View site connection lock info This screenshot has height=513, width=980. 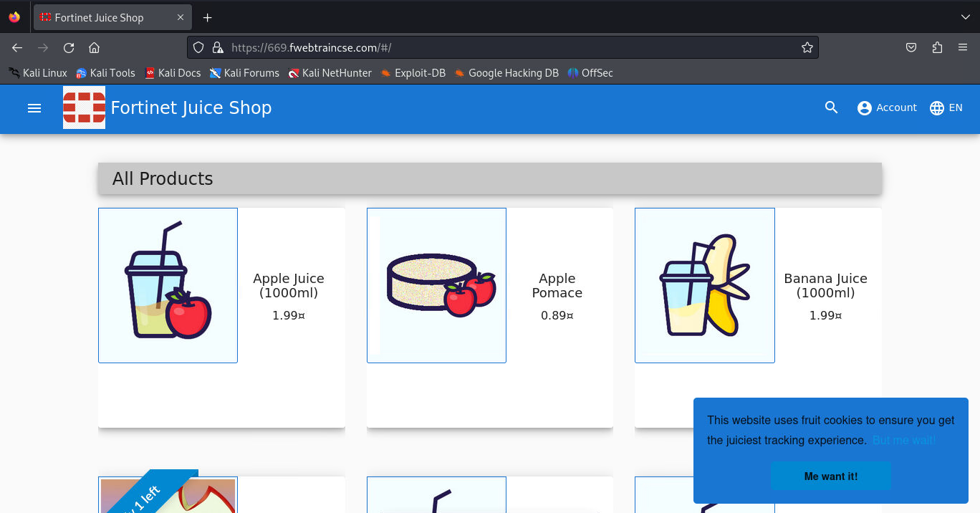click(x=218, y=48)
